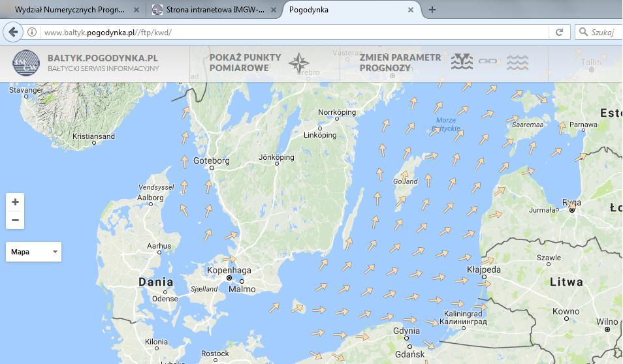Zoom in the map with plus button
Screen dimensions: 623x364
point(15,202)
